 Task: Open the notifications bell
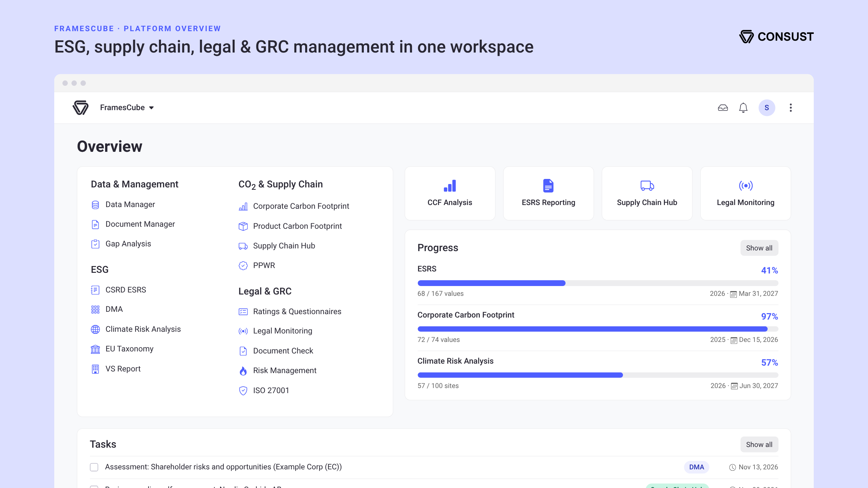pyautogui.click(x=743, y=108)
